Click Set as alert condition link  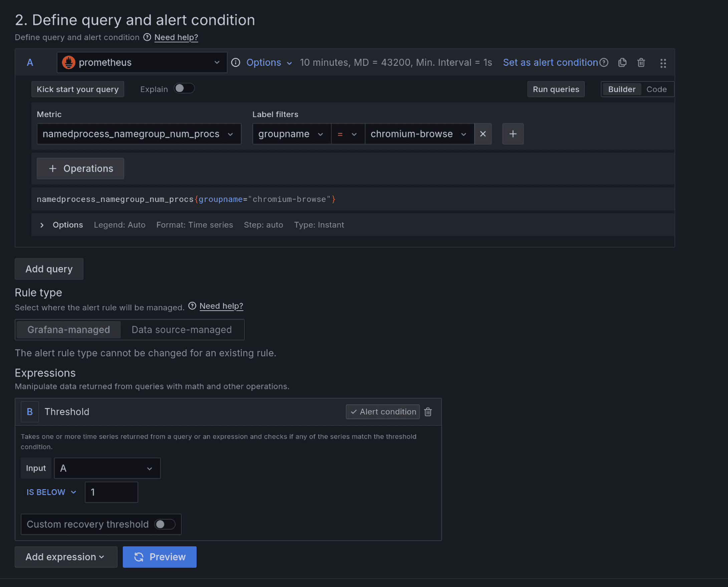550,62
